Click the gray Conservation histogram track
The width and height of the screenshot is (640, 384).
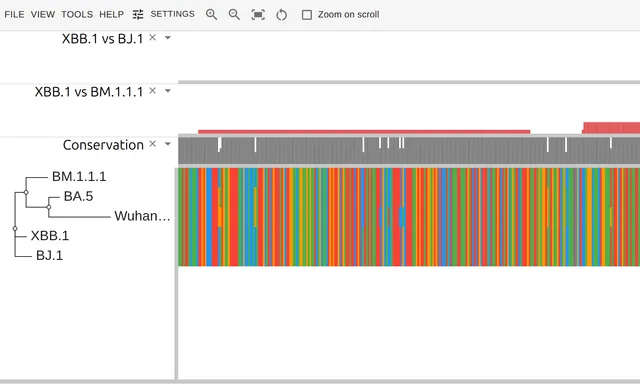point(409,150)
